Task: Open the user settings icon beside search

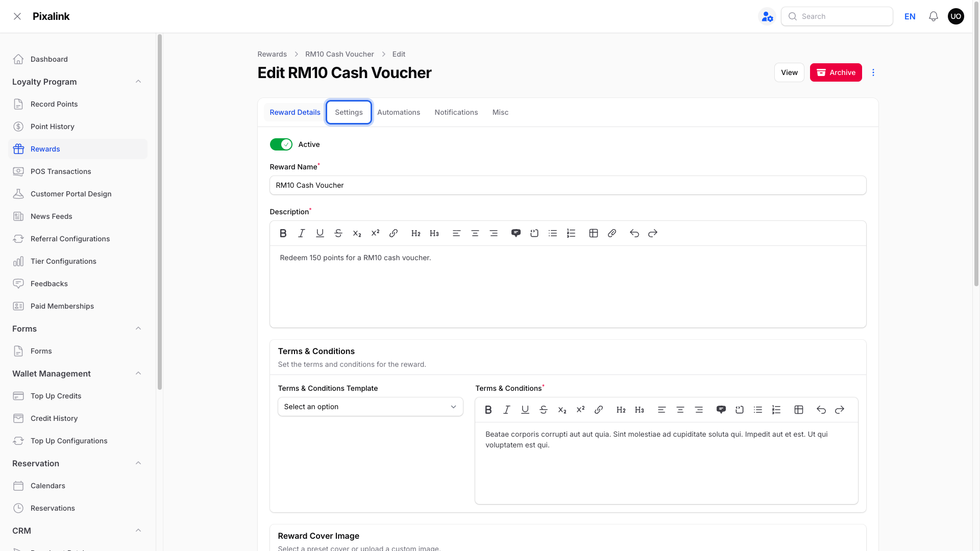Action: [x=767, y=16]
